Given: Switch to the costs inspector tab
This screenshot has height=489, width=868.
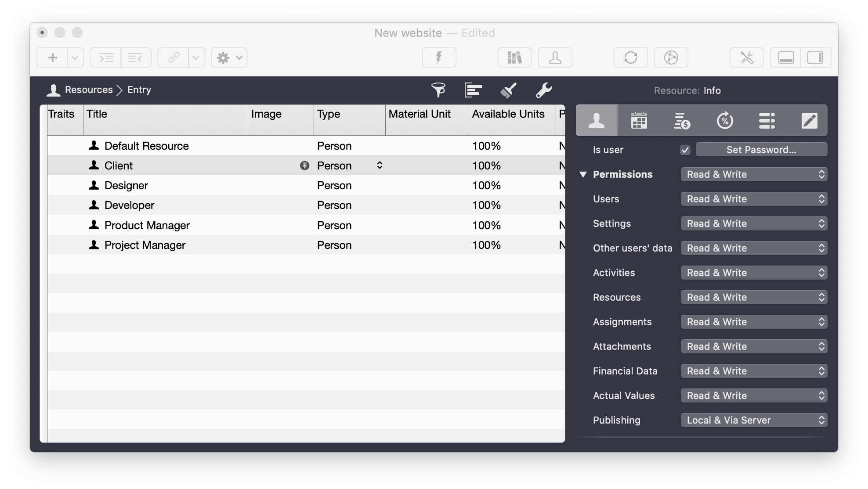Looking at the screenshot, I should click(681, 120).
